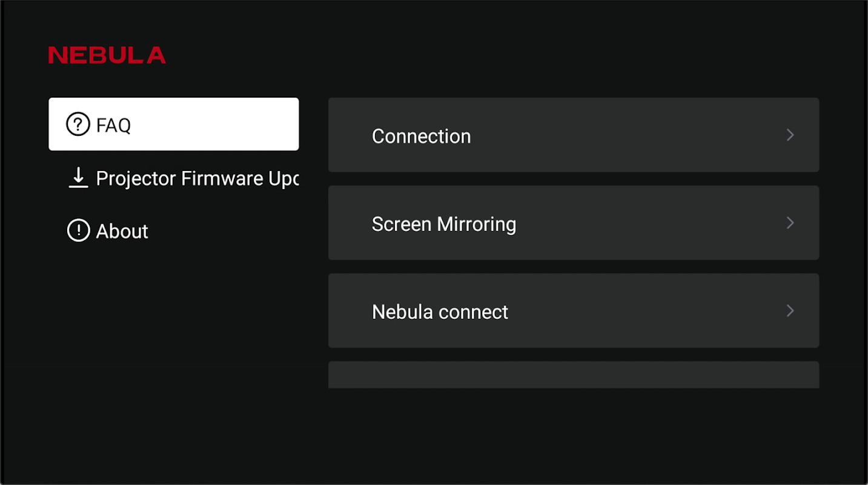Expand Nebula connect using its chevron
868x485 pixels.
click(790, 311)
